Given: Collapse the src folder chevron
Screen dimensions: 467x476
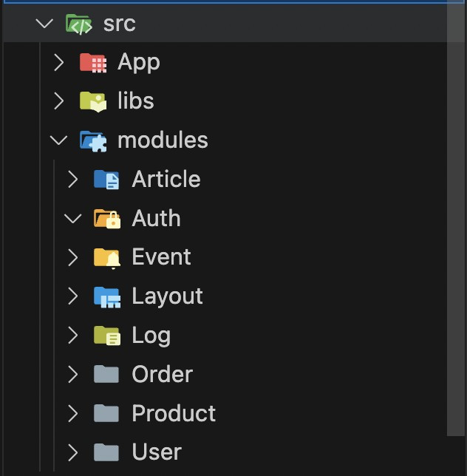Looking at the screenshot, I should click(44, 24).
